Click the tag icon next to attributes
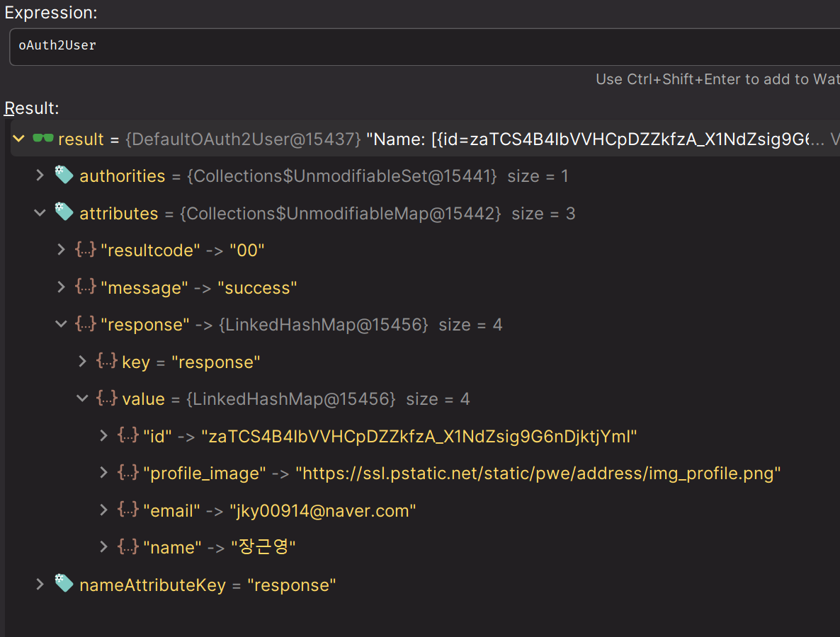 click(x=64, y=213)
